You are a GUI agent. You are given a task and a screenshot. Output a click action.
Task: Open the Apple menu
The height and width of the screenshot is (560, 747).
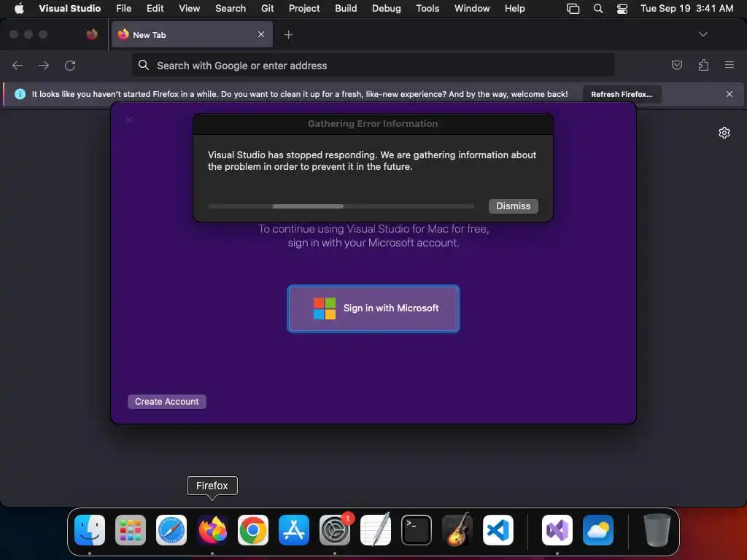[x=19, y=9]
